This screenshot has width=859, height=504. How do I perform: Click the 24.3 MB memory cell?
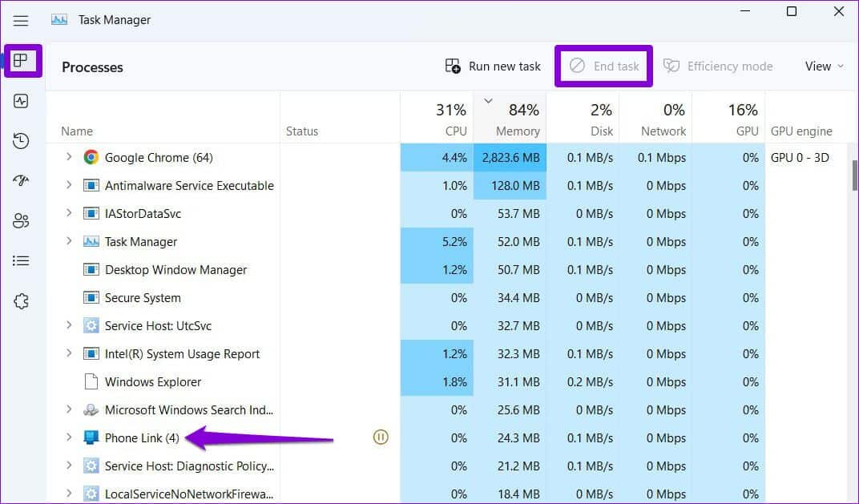510,438
